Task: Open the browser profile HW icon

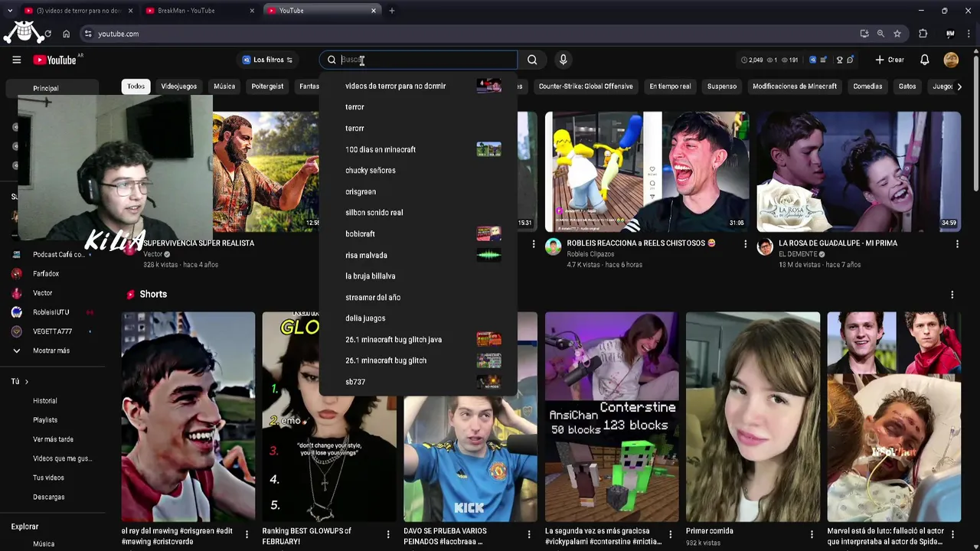Action: coord(950,34)
